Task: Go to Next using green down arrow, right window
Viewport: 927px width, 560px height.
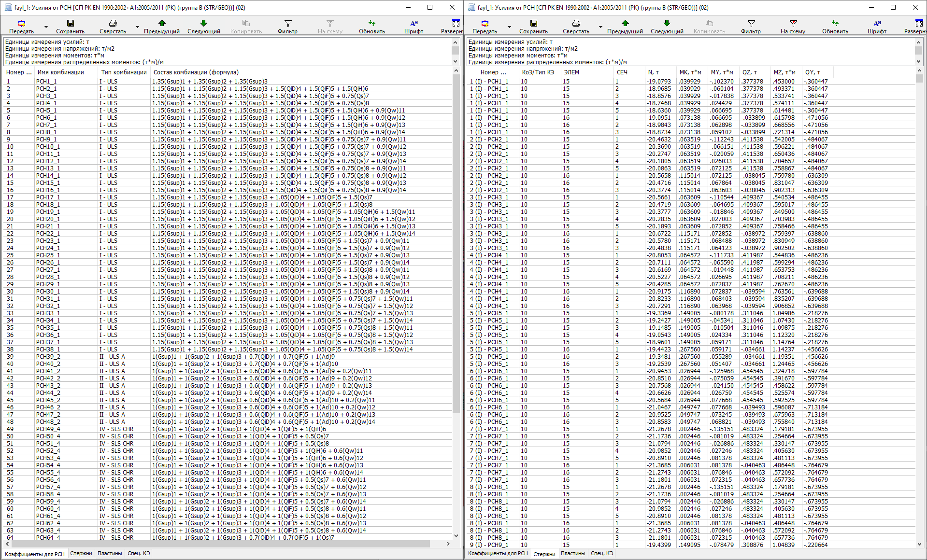Action: click(x=667, y=24)
